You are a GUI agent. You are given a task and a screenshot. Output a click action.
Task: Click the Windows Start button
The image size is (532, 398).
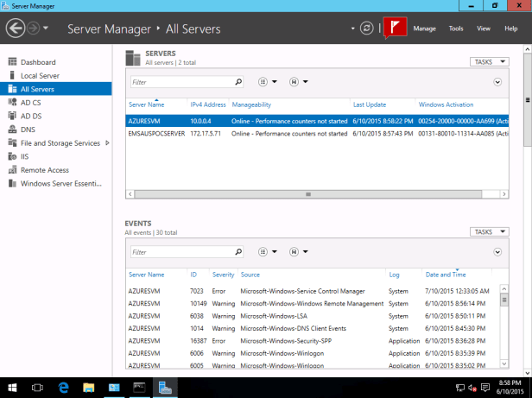(x=13, y=388)
